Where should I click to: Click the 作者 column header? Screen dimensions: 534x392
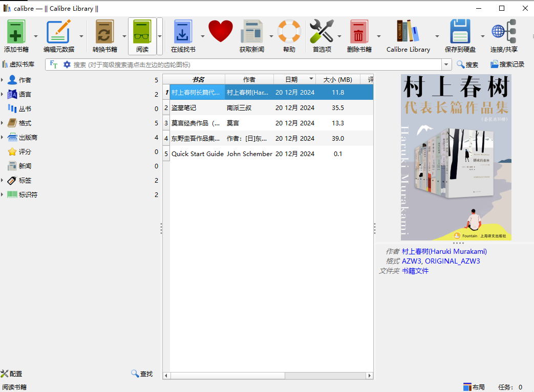[x=249, y=79]
